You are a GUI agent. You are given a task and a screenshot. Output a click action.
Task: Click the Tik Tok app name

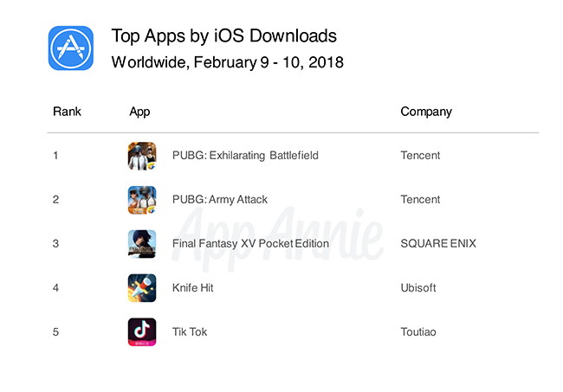point(190,331)
